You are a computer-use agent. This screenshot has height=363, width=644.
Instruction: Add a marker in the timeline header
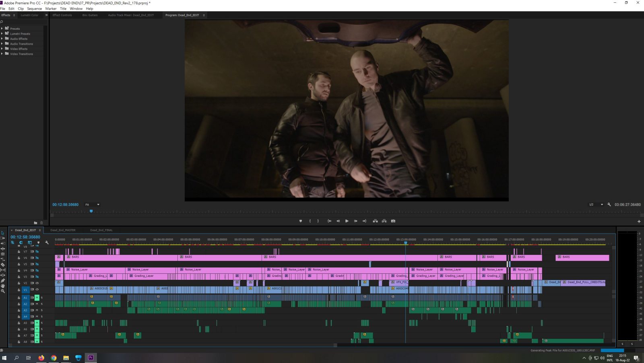coord(38,242)
